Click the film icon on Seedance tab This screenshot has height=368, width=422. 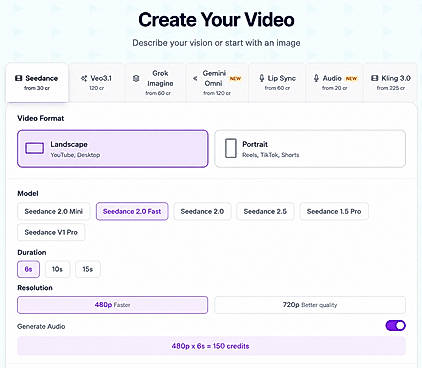[x=18, y=78]
